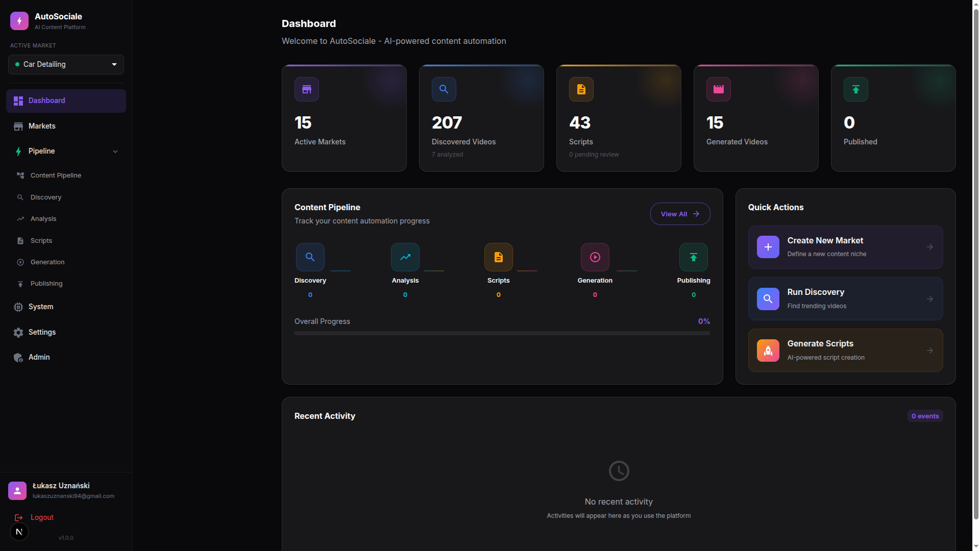Click the 0 events badge in Recent Activity
980x551 pixels.
(925, 416)
